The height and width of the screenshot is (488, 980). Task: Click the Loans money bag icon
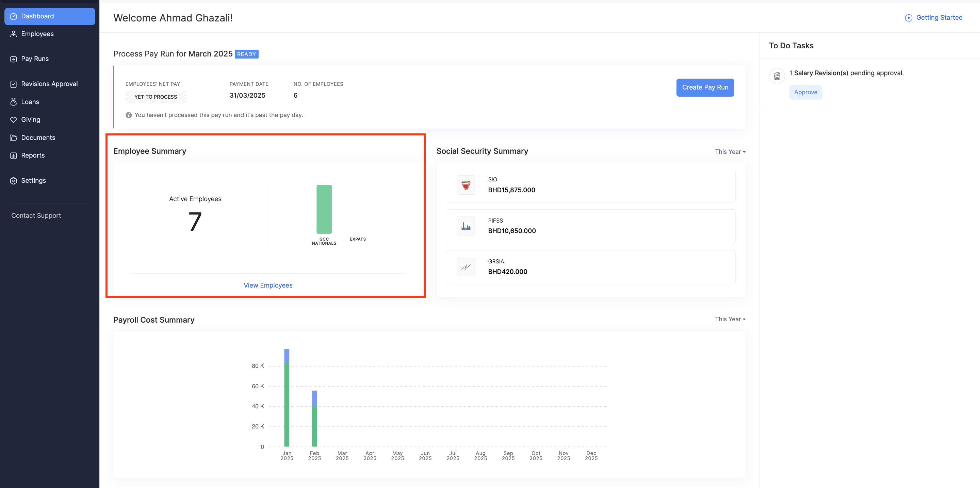click(x=14, y=102)
